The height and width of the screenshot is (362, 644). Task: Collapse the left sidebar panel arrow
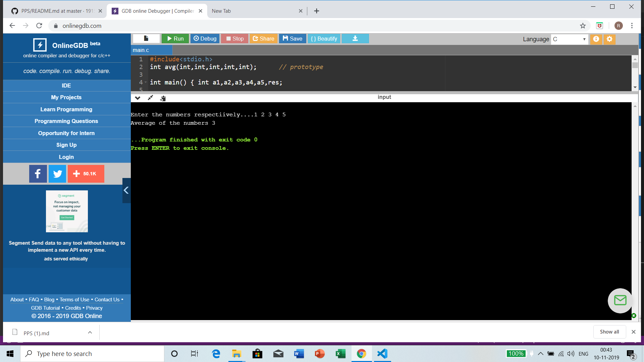pyautogui.click(x=126, y=190)
